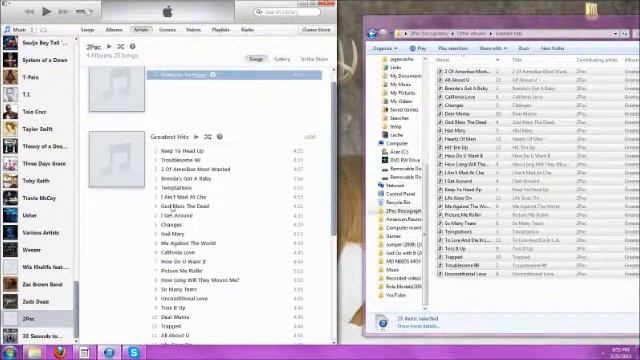Click the Firefox taskbar icon
The height and width of the screenshot is (360, 640).
point(60,352)
